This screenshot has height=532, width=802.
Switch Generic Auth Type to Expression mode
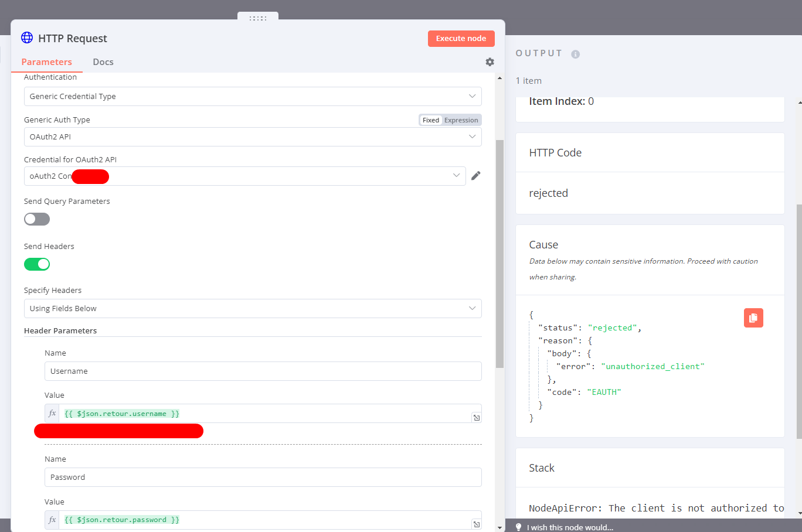pyautogui.click(x=461, y=120)
